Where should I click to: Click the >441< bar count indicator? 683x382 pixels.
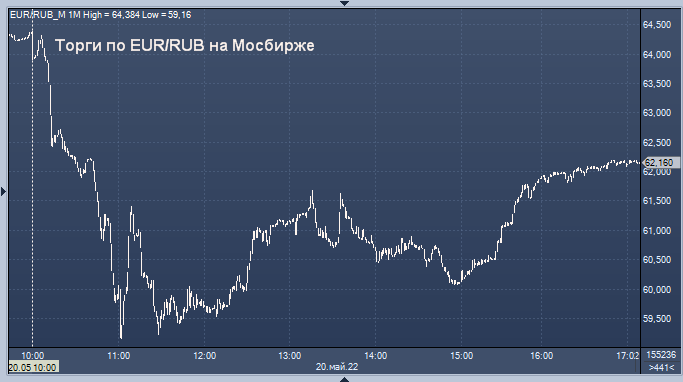click(x=661, y=368)
